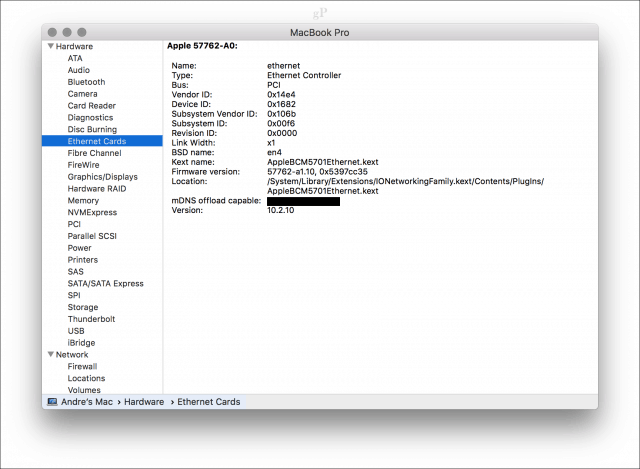Select ATA in the sidebar
Viewport: 640px width, 469px height.
click(75, 58)
